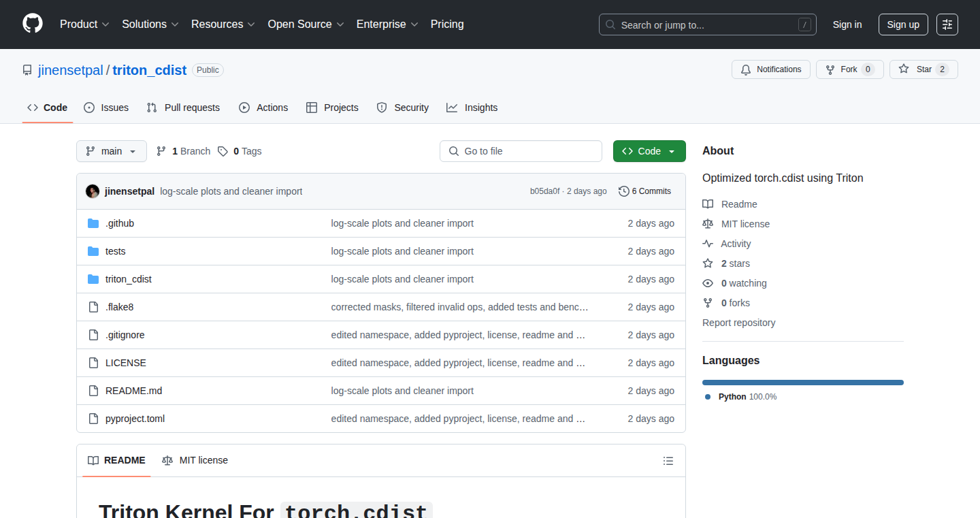Open the README outline list icon
This screenshot has width=980, height=518.
(x=668, y=461)
